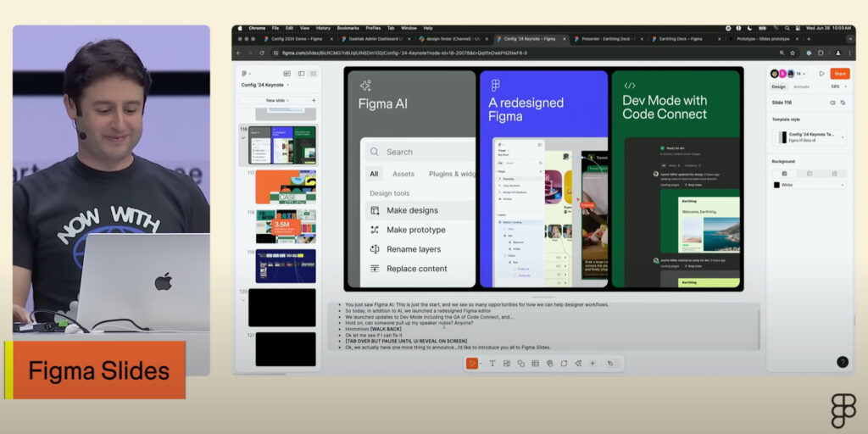Expand the Template style dropdown

coord(842,136)
